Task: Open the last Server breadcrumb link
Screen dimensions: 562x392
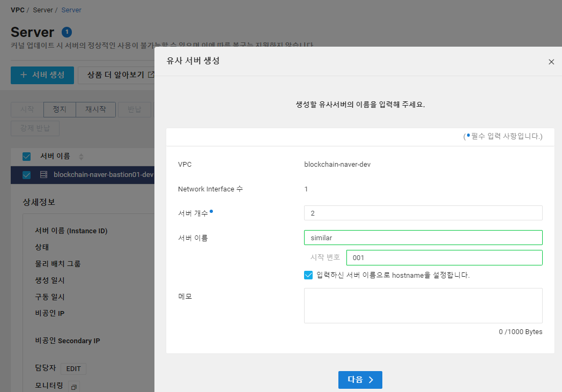Action: pos(71,9)
